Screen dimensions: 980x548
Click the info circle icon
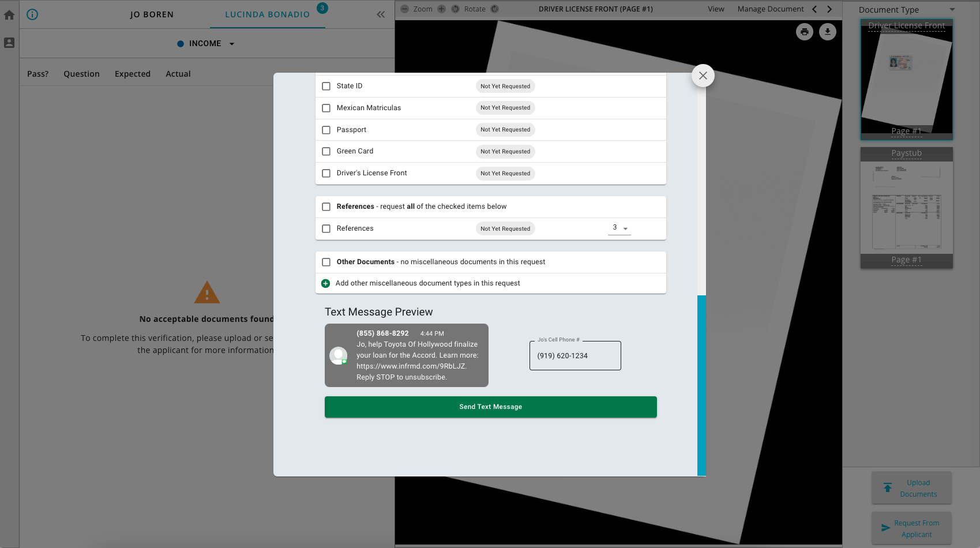(32, 14)
